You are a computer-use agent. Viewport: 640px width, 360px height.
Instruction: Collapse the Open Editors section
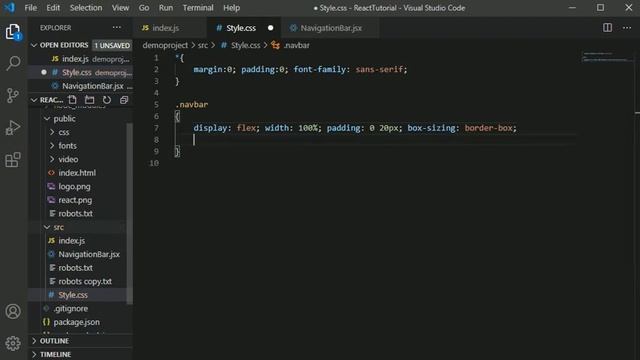point(34,45)
